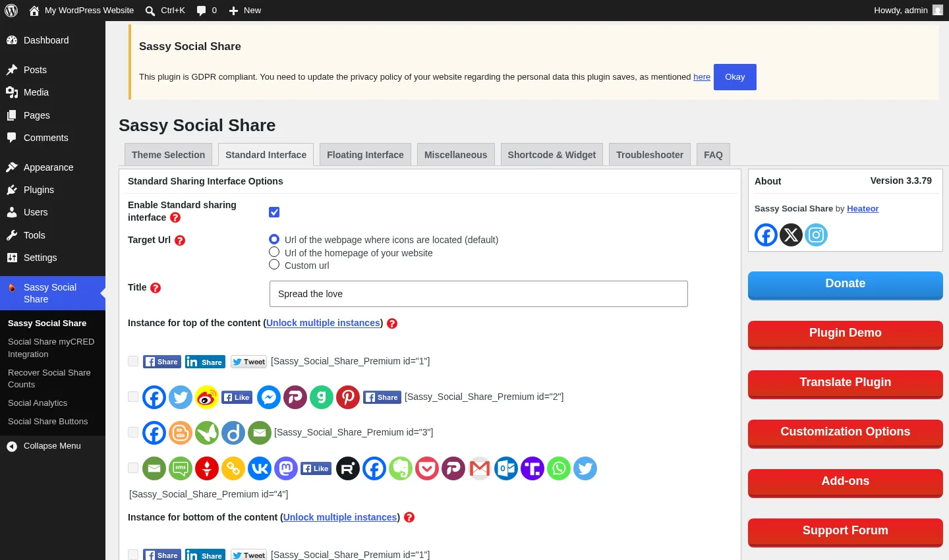Screen dimensions: 949x560
Task: Click the Outlook icon in the fourth row
Action: point(506,468)
